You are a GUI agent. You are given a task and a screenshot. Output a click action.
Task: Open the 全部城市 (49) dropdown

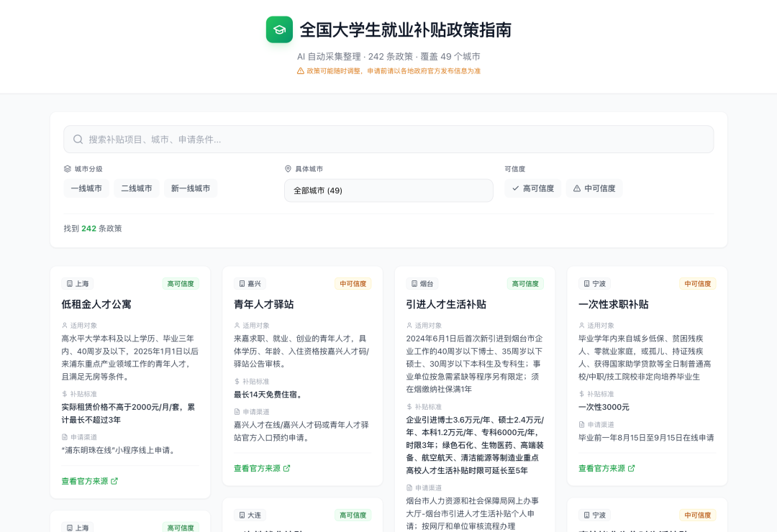click(388, 191)
